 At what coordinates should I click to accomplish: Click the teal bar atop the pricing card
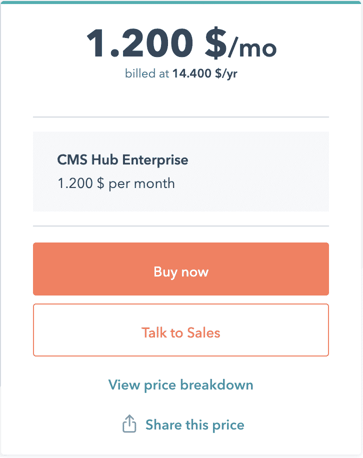pyautogui.click(x=181, y=2)
